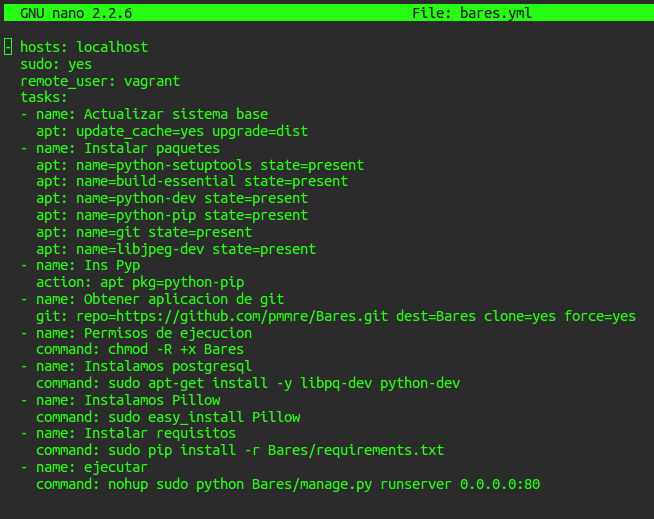The width and height of the screenshot is (654, 519).
Task: Click the build-essential apt line
Action: pyautogui.click(x=192, y=182)
